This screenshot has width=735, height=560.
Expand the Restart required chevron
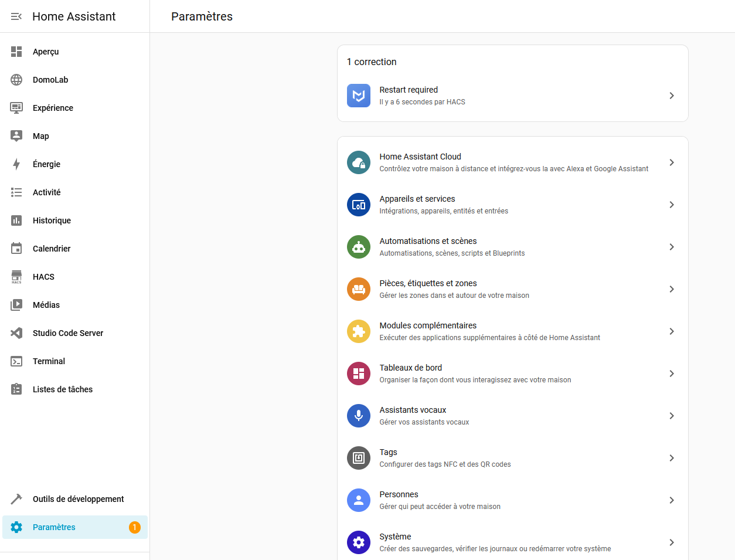coord(672,96)
